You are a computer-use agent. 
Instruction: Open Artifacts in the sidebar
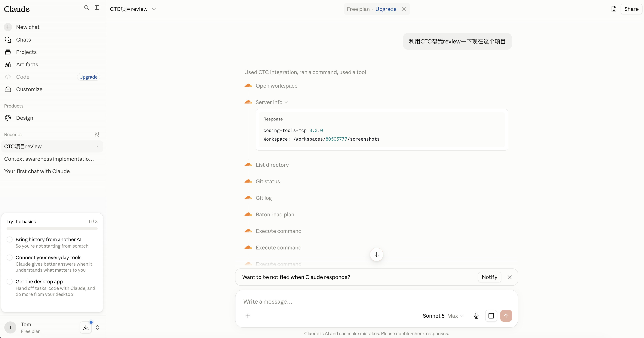52,65
